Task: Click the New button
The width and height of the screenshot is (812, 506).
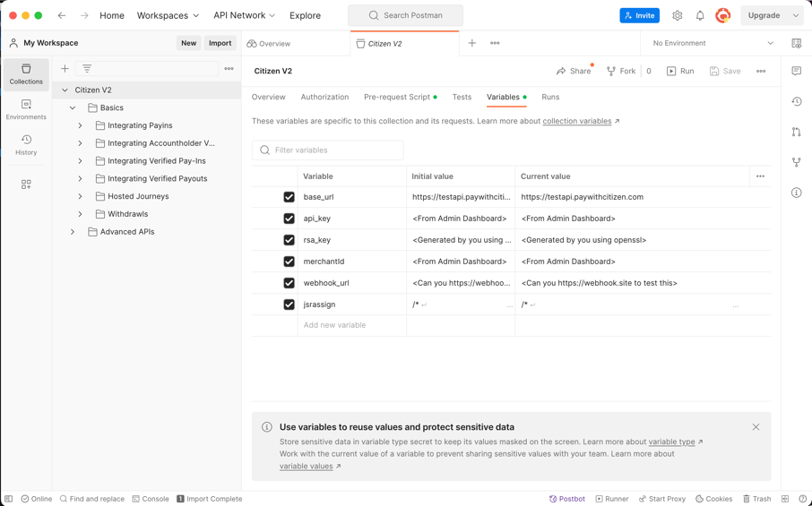Action: click(x=188, y=43)
